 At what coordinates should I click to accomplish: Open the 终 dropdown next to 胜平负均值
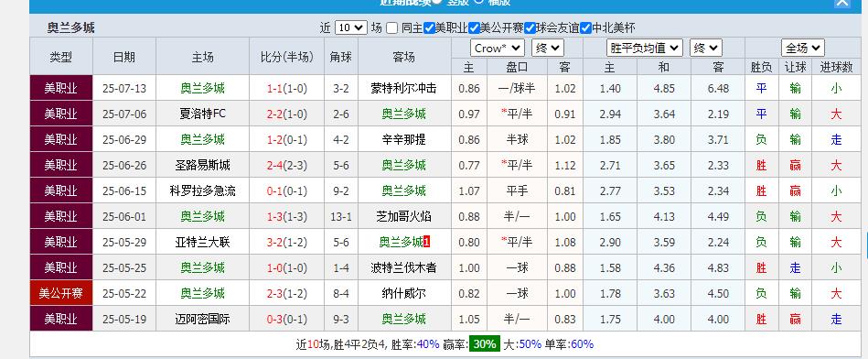pos(706,49)
